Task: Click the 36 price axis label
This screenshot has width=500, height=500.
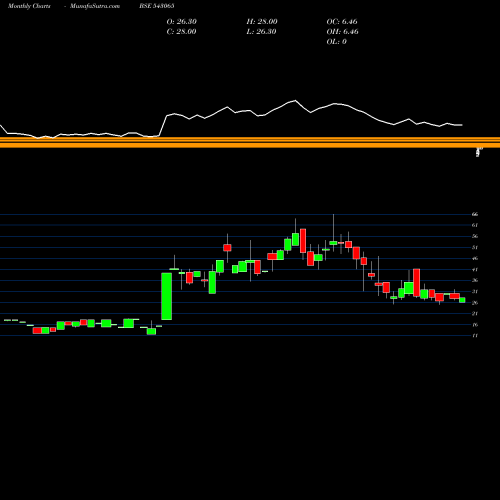Action: (475, 280)
